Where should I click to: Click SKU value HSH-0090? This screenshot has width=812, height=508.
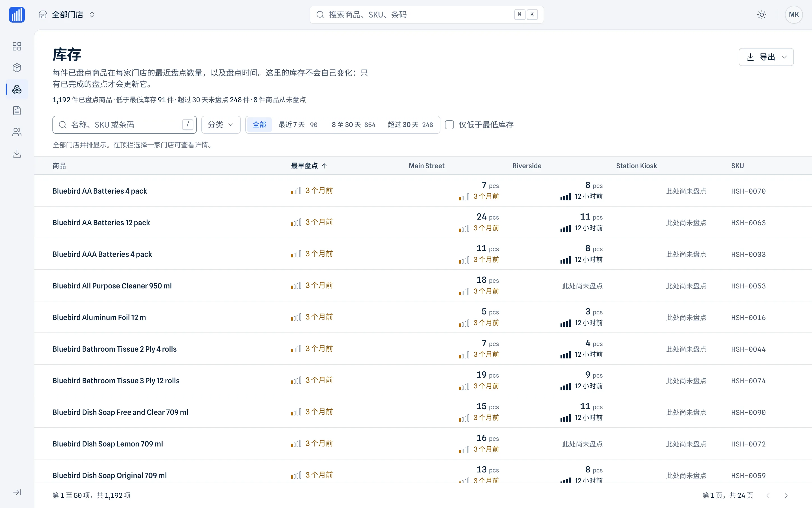pyautogui.click(x=748, y=412)
